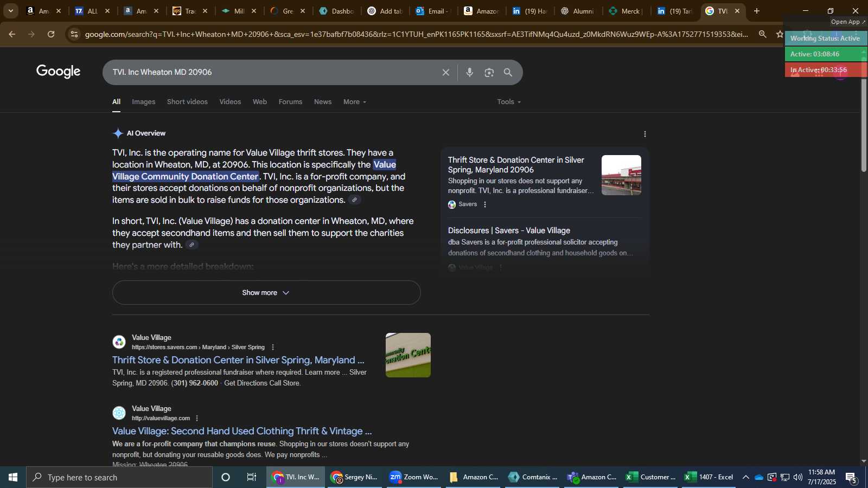Click the http://valuevillage.com URL text
This screenshot has height=488, width=868.
(161, 418)
